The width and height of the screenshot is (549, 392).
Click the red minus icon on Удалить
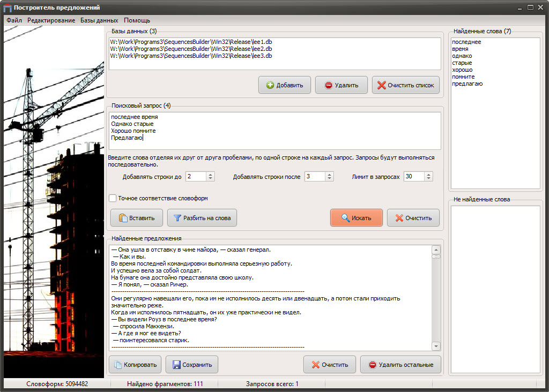329,85
